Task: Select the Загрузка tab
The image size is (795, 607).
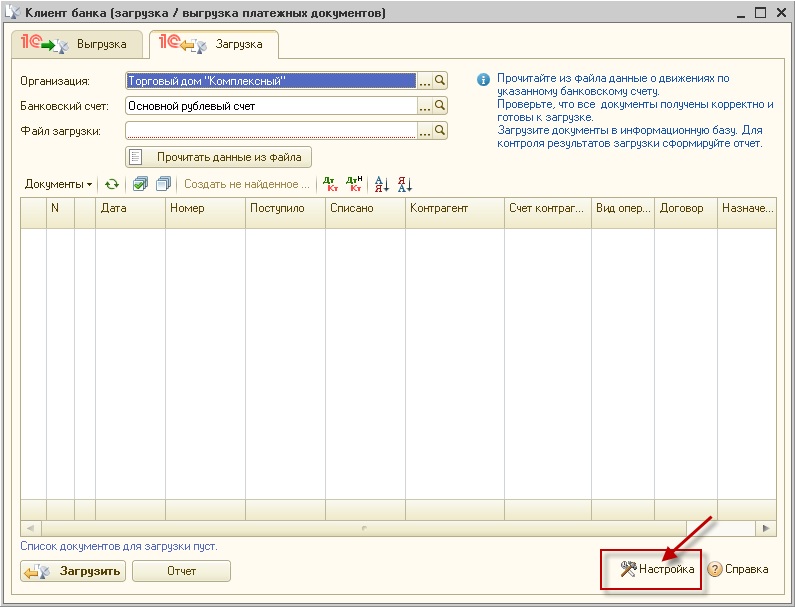Action: 213,45
